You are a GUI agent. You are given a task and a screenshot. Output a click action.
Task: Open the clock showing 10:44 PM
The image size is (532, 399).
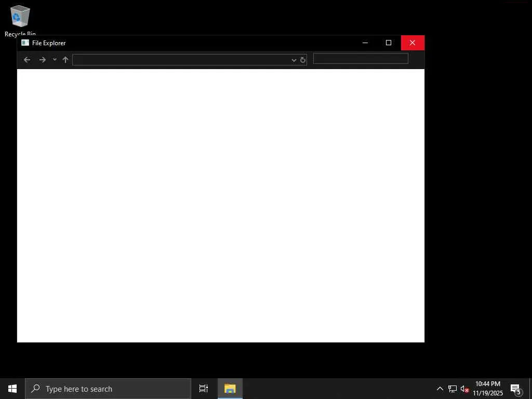[x=487, y=389]
